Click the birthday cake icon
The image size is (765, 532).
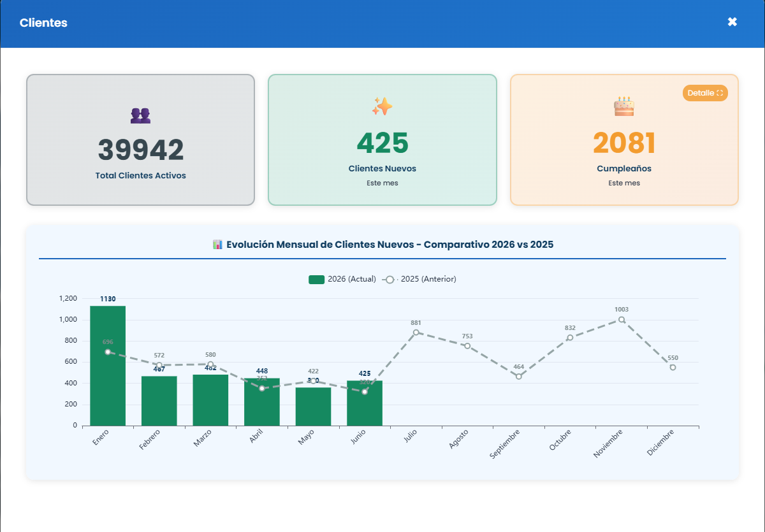[x=624, y=106]
